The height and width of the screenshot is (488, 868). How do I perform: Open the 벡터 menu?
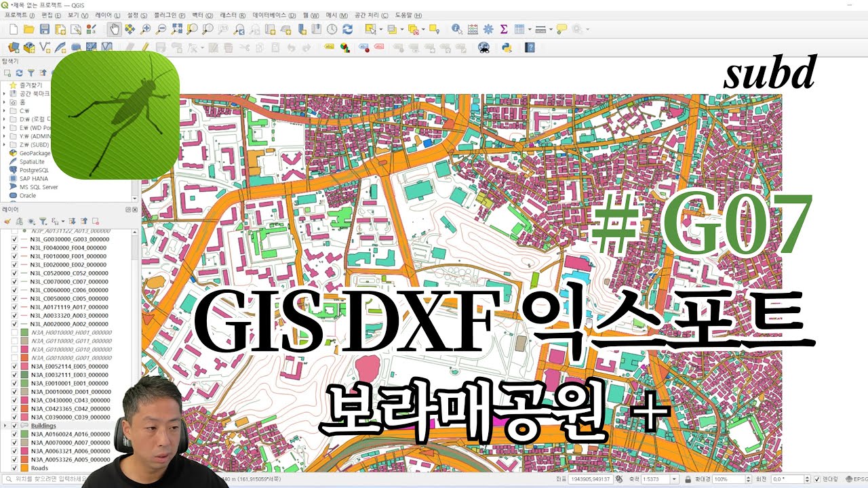click(x=201, y=15)
